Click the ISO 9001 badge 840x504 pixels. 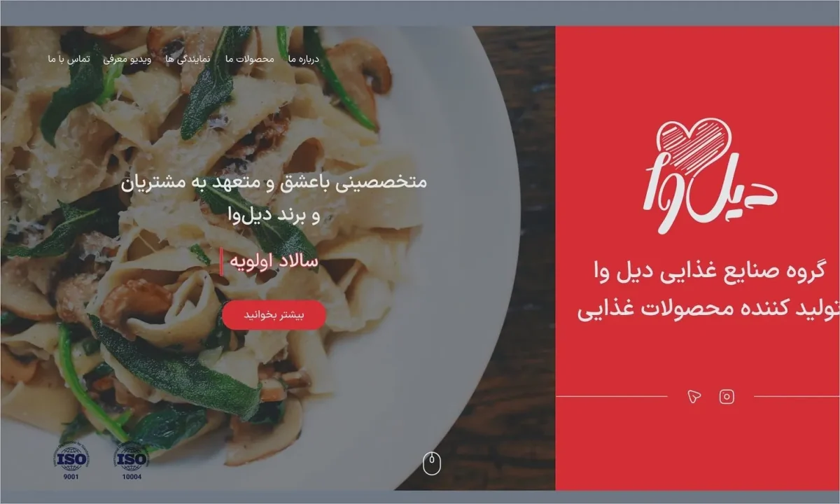pos(72,461)
